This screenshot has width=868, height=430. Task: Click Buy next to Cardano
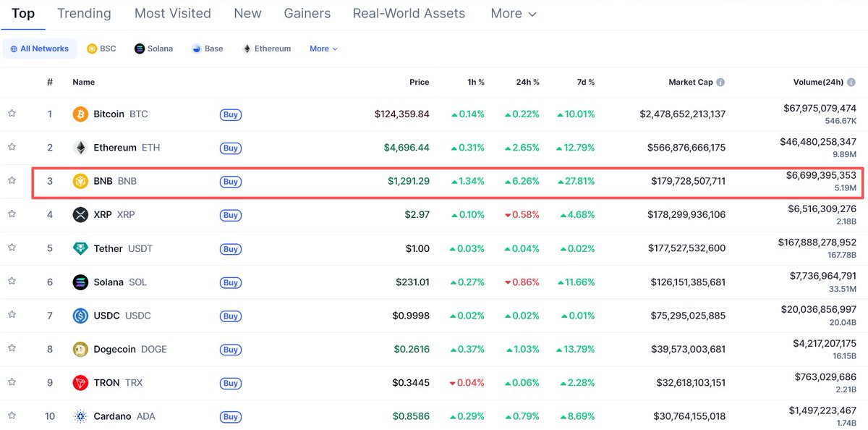pos(231,416)
